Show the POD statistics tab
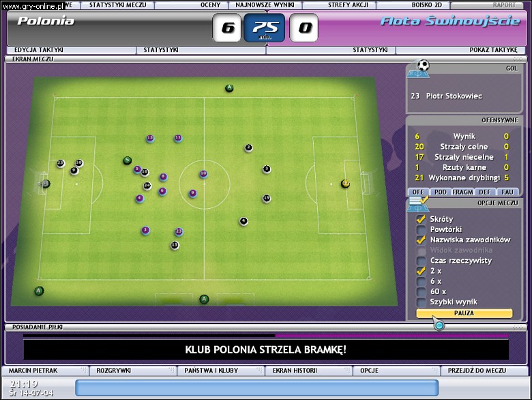This screenshot has height=400, width=532. coord(441,192)
